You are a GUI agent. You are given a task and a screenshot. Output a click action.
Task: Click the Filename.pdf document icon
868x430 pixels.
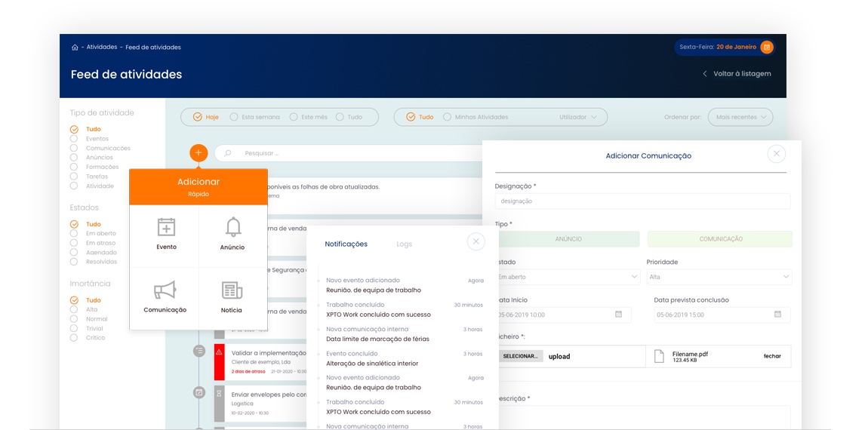[x=659, y=356]
